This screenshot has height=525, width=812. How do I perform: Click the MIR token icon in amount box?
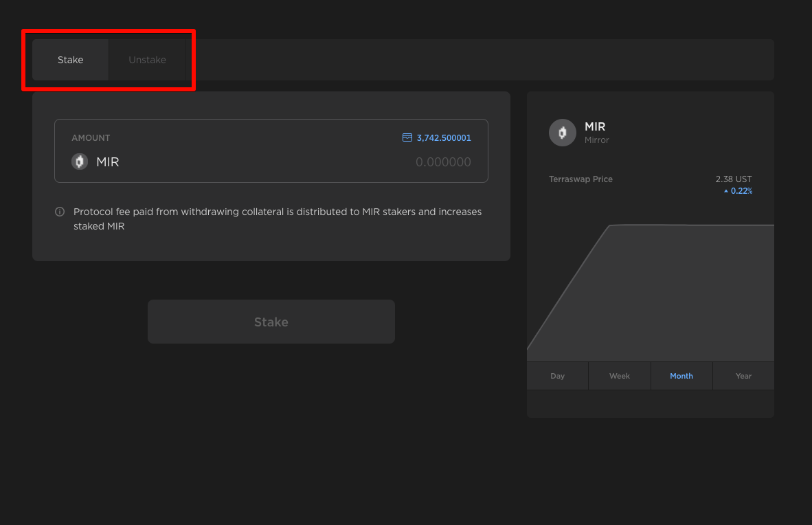coord(80,161)
